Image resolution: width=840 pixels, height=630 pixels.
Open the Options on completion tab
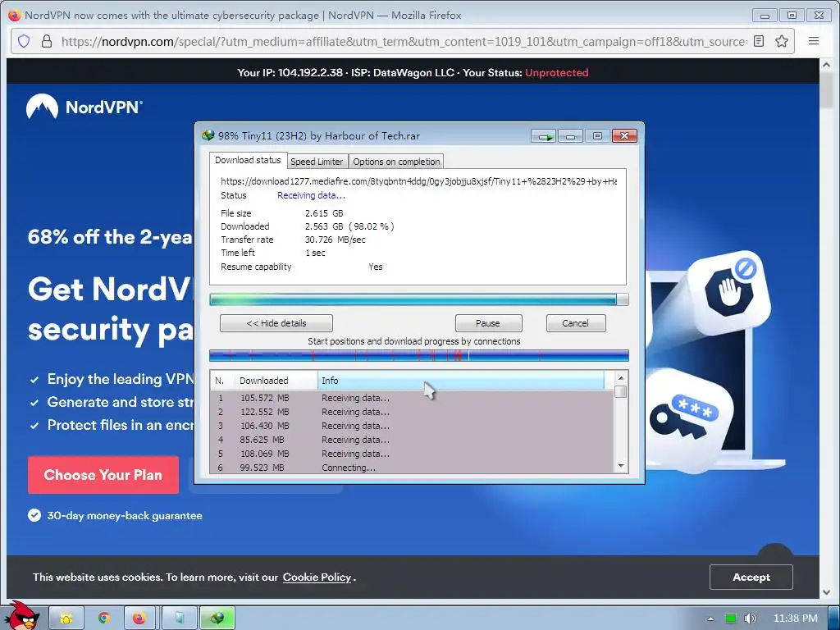(x=396, y=162)
